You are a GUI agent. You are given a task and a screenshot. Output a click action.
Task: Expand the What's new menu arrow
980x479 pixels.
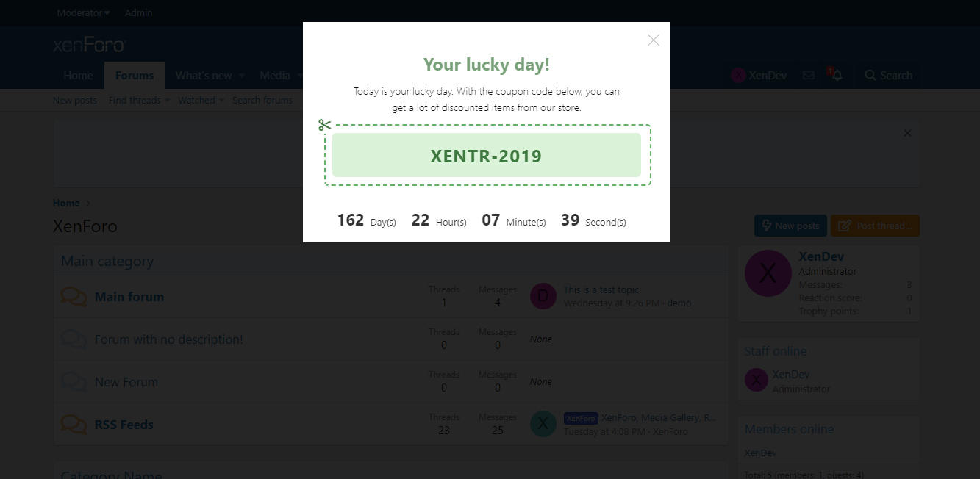(x=243, y=76)
